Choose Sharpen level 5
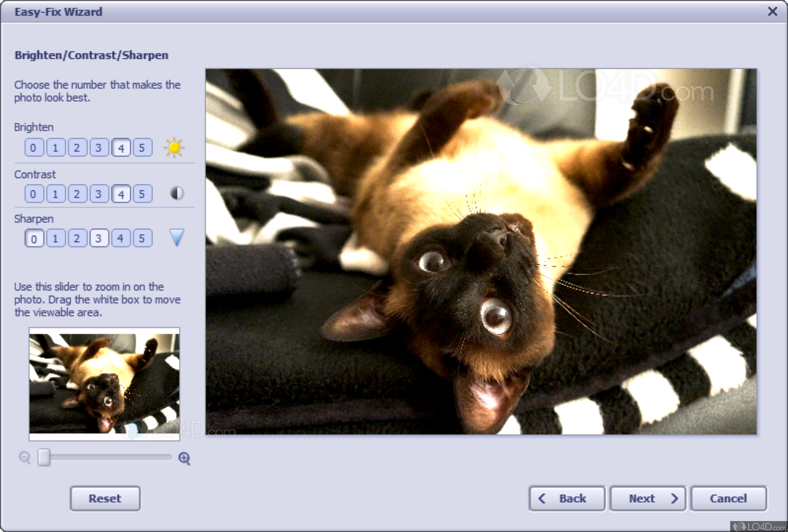The height and width of the screenshot is (532, 788). [x=142, y=238]
